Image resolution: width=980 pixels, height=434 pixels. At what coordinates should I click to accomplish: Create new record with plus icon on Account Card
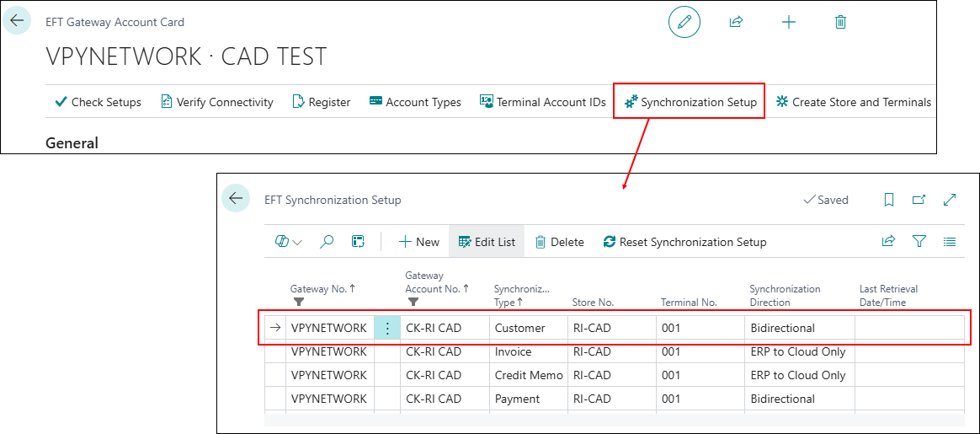789,22
